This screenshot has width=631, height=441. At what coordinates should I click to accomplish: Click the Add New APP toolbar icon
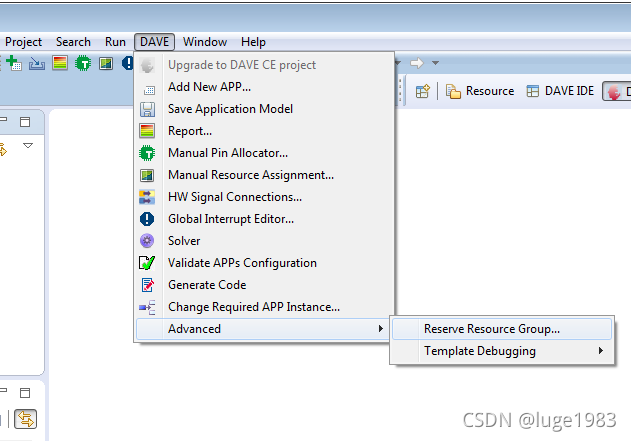(14, 63)
